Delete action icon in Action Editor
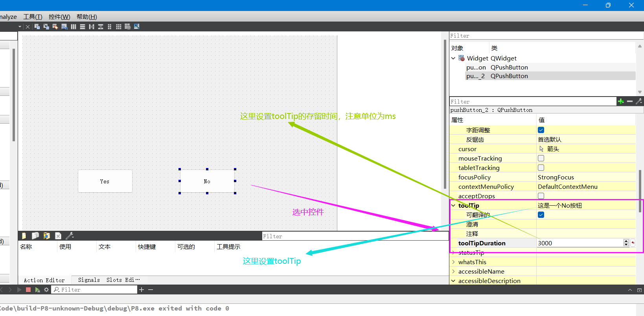The image size is (644, 316). pyautogui.click(x=58, y=236)
